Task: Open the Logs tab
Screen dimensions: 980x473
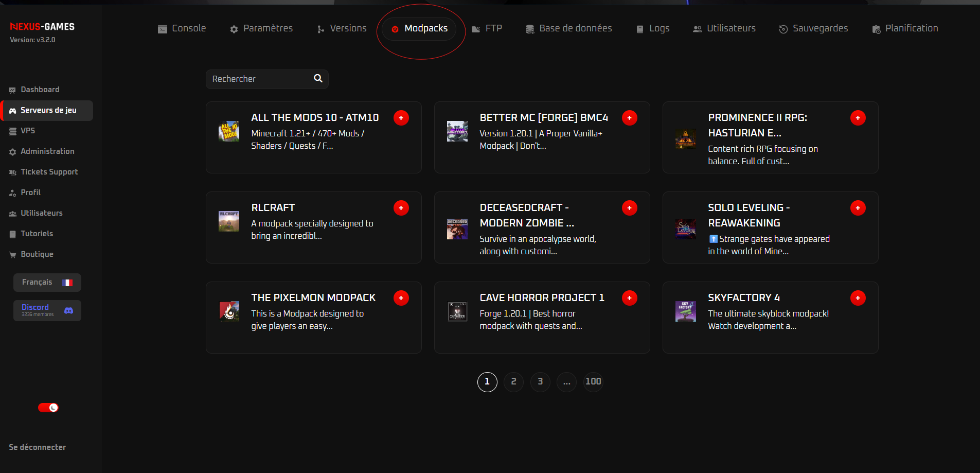Action: pos(653,29)
